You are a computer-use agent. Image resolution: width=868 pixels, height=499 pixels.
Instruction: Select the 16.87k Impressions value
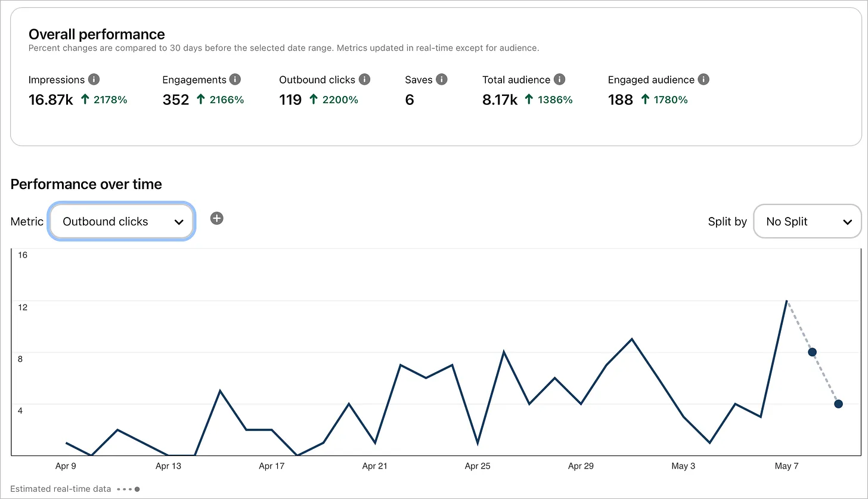click(51, 100)
